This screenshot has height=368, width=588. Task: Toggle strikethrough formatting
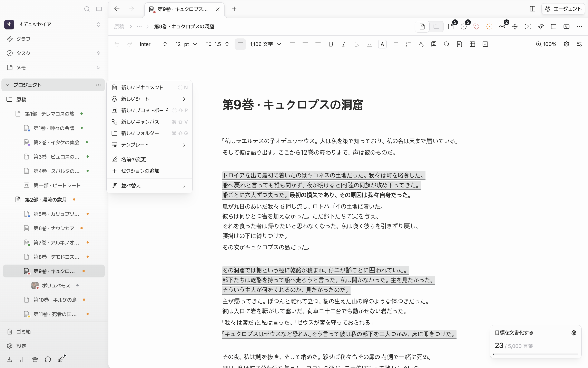[x=356, y=44]
